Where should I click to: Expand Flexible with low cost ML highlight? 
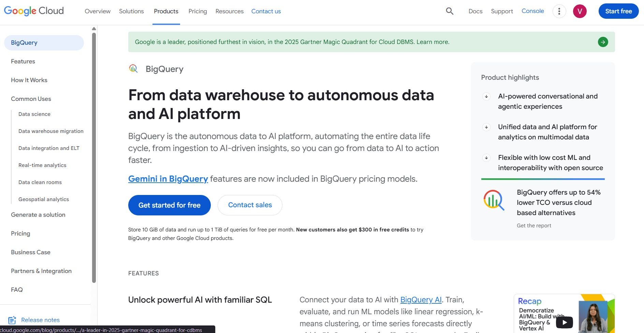(x=486, y=158)
